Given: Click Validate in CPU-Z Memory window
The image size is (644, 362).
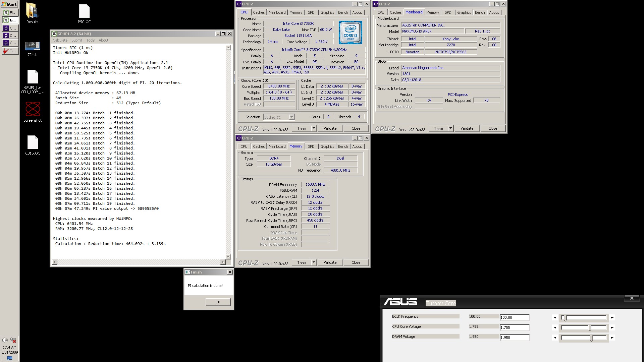Looking at the screenshot, I should [x=330, y=262].
